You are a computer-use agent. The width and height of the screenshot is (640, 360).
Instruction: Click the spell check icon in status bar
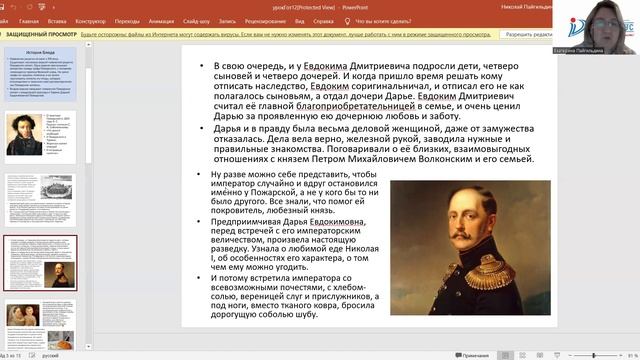(x=32, y=356)
